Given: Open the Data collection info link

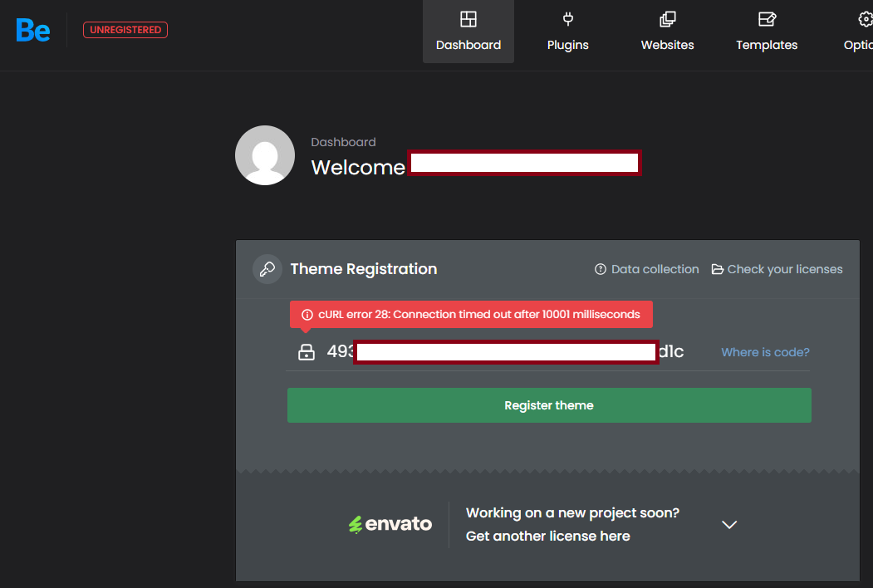Looking at the screenshot, I should click(x=647, y=269).
